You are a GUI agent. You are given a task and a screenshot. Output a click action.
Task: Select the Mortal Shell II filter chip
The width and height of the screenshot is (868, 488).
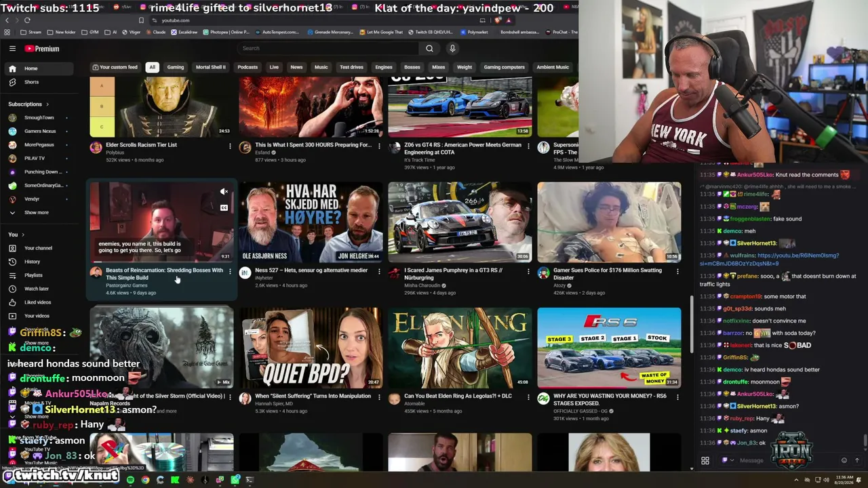[x=211, y=67]
